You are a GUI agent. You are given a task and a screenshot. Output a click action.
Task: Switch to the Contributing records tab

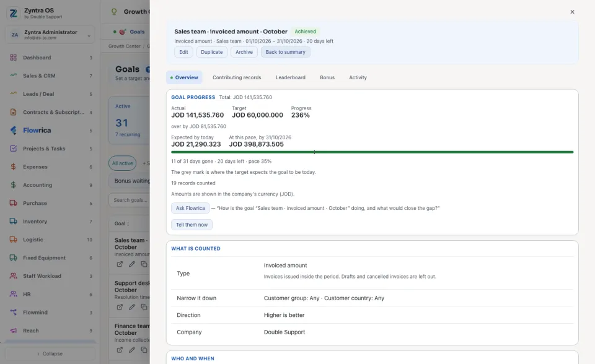[237, 77]
